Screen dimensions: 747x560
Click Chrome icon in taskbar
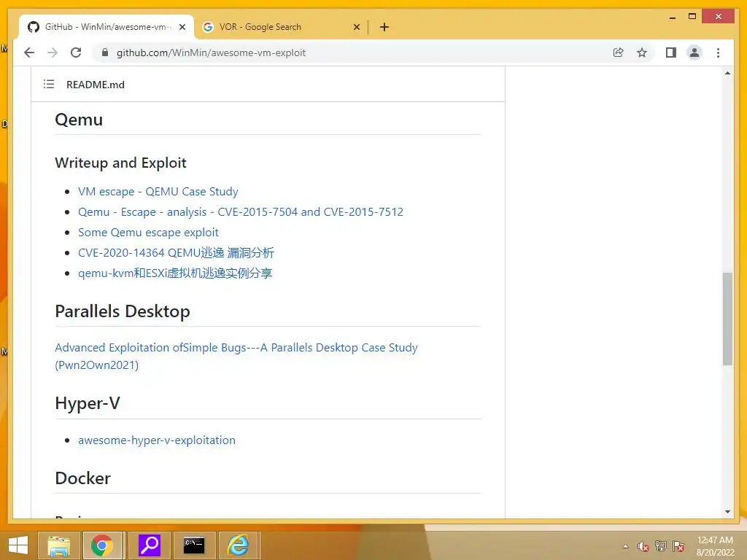tap(102, 545)
